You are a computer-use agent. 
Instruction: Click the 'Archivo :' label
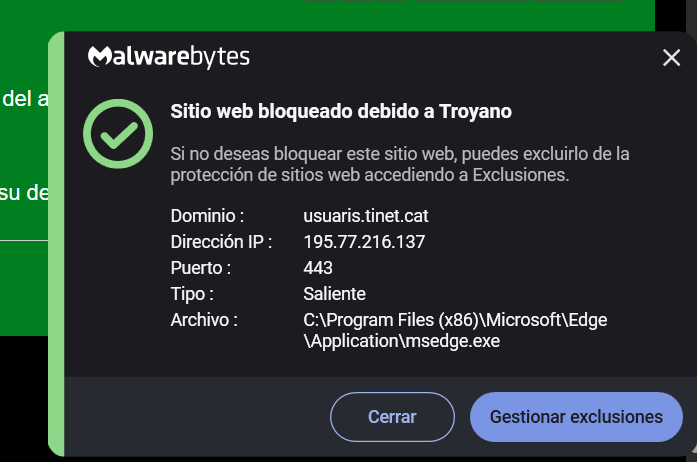pos(204,320)
